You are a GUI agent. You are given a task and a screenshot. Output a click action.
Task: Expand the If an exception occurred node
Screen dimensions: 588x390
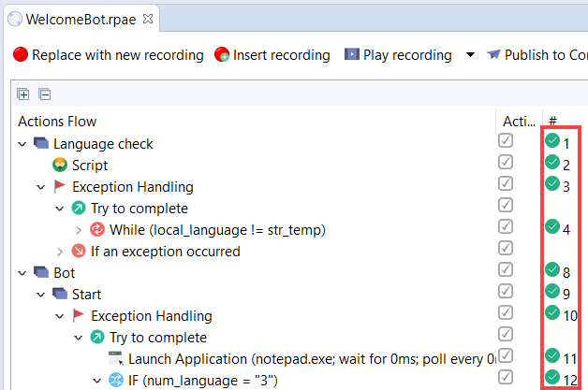point(60,252)
